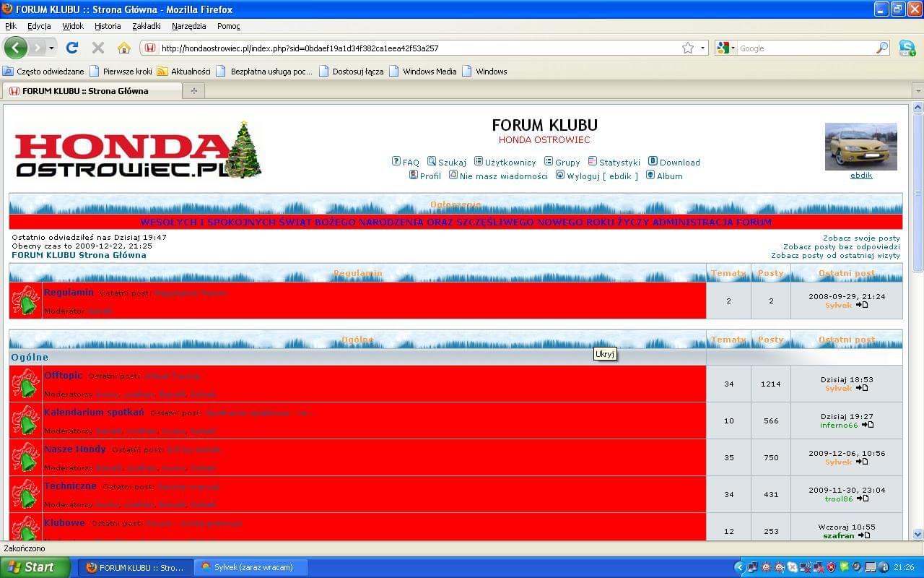924x578 pixels.
Task: Click the yellow car avatar thumbnail
Action: coord(860,147)
